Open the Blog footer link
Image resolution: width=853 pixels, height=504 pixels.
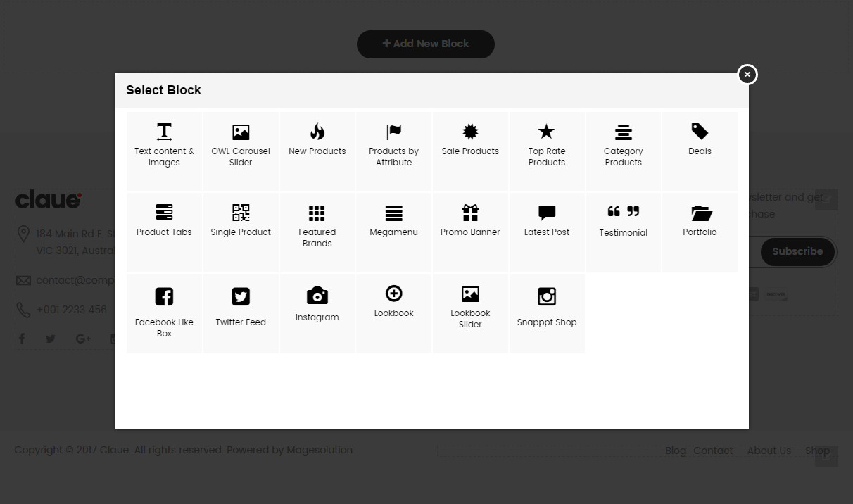(676, 451)
